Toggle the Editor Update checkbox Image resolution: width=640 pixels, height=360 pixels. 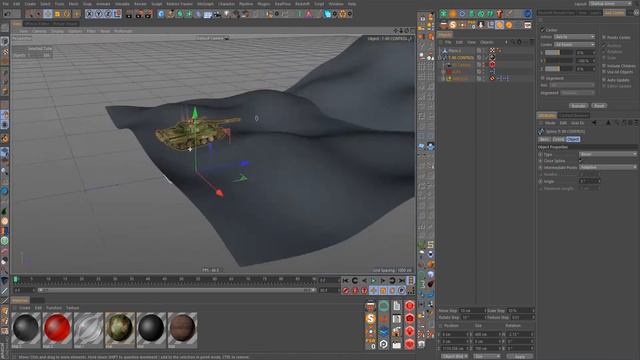[x=604, y=86]
